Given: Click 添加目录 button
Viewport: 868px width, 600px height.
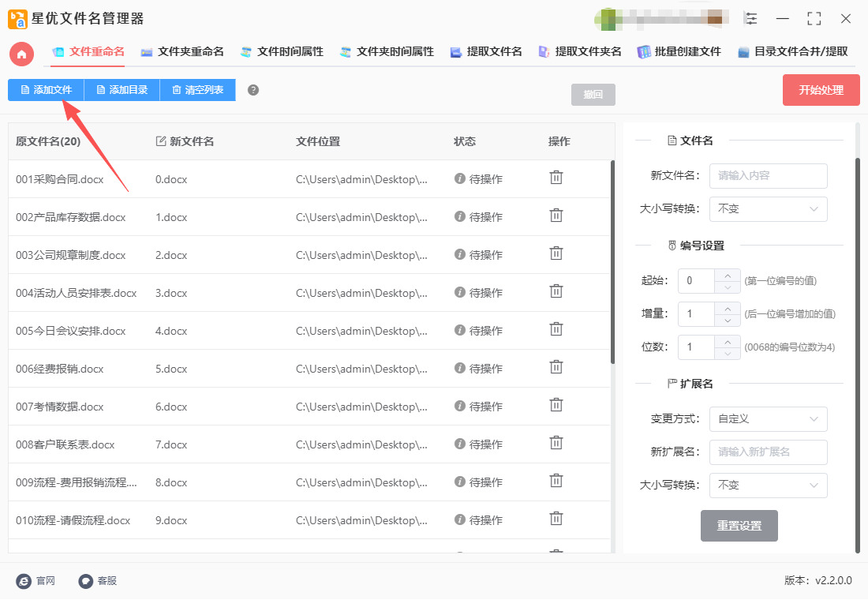Looking at the screenshot, I should (122, 90).
